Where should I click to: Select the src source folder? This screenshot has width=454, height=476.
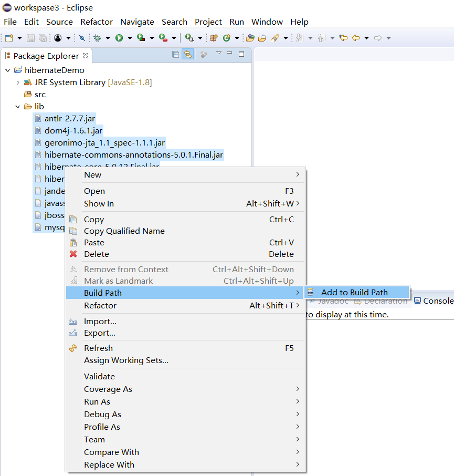pyautogui.click(x=40, y=95)
